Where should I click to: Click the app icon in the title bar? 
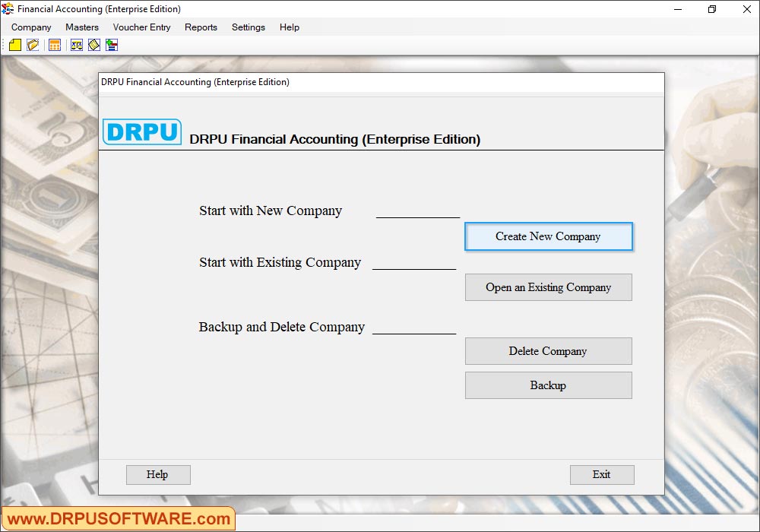(x=8, y=9)
